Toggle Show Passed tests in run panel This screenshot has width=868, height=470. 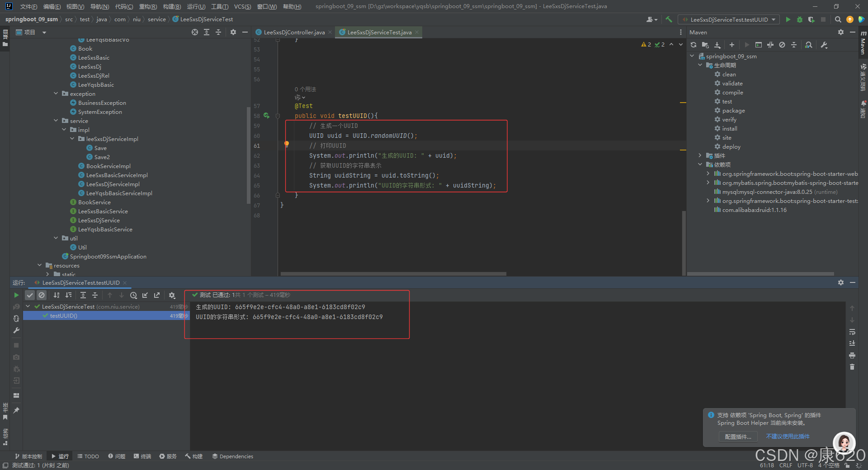pyautogui.click(x=30, y=295)
